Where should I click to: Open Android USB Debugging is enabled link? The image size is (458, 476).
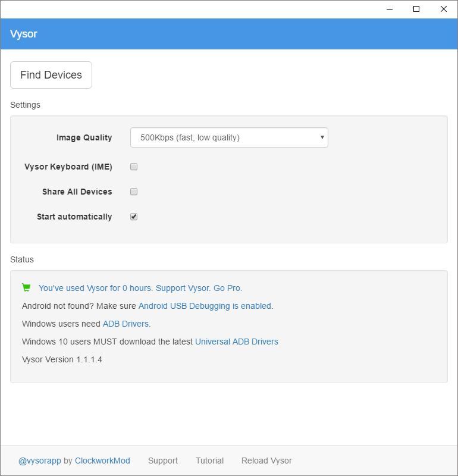click(205, 306)
